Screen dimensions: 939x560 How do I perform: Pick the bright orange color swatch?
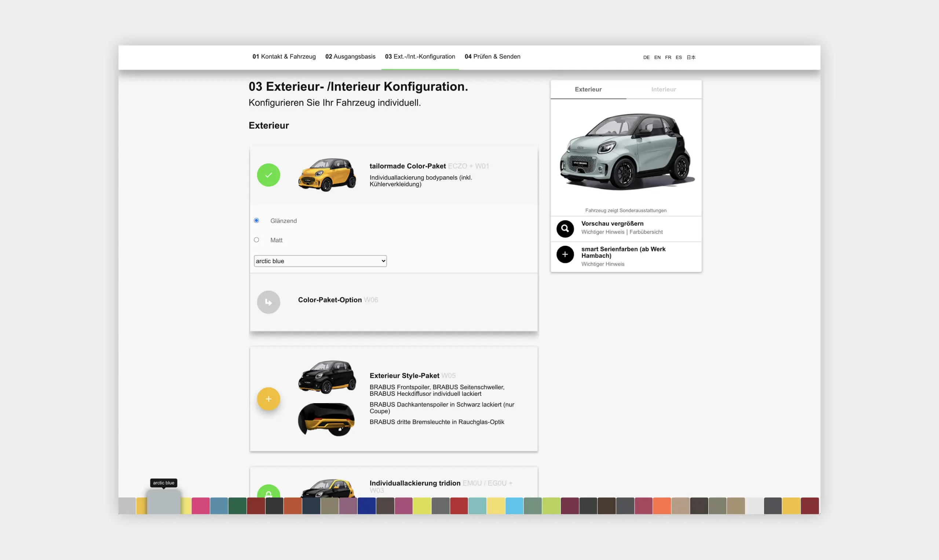(662, 506)
